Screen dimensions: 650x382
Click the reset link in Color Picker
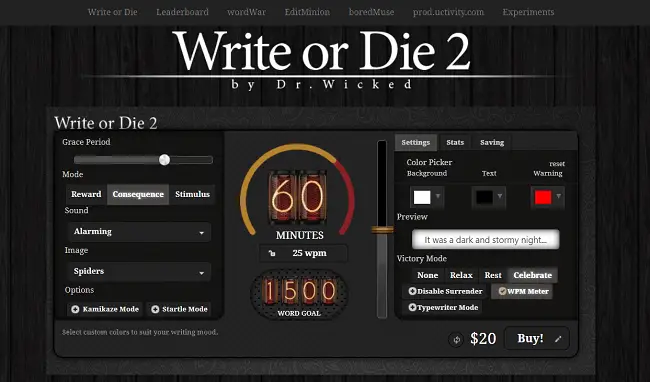[557, 164]
